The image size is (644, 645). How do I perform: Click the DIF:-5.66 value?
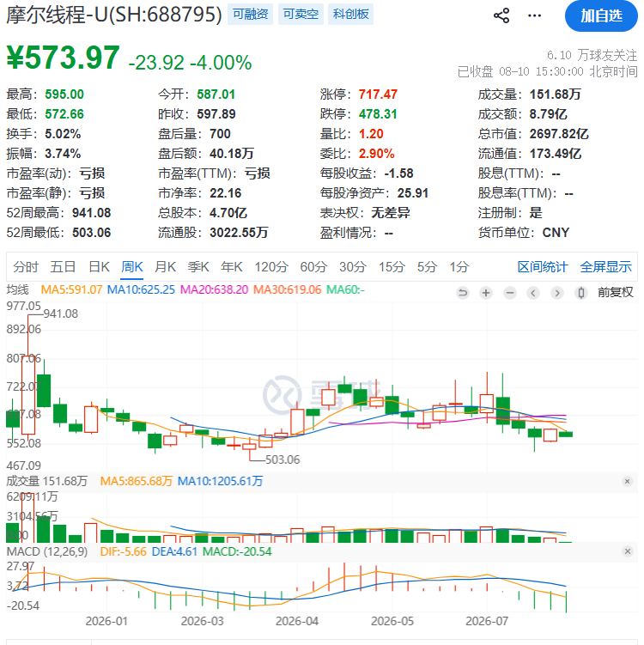[x=124, y=551]
